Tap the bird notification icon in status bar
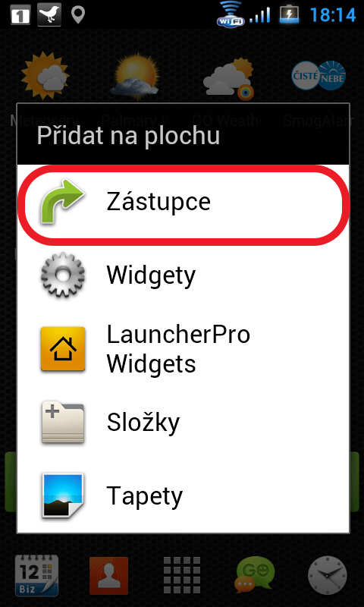This screenshot has width=364, height=607. [49, 14]
